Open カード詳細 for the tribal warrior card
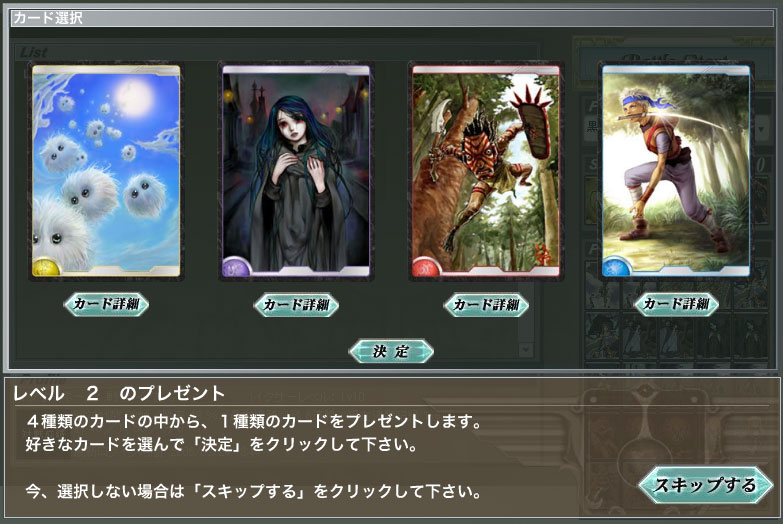This screenshot has height=524, width=783. [486, 304]
